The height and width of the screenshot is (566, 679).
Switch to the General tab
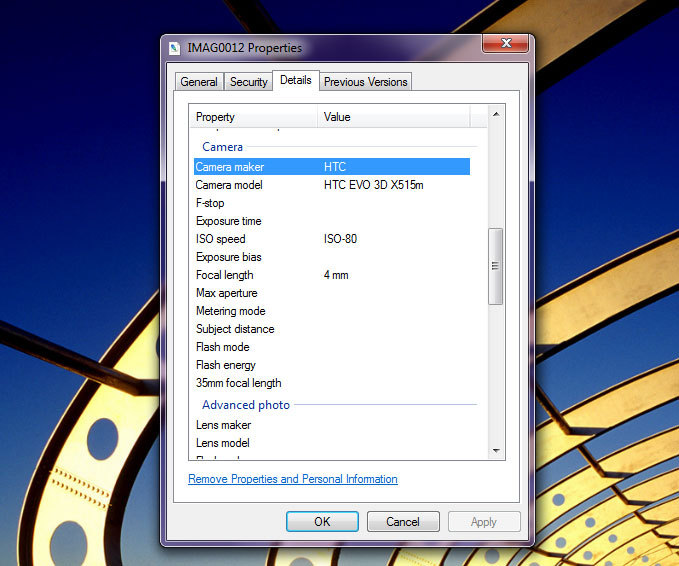click(199, 82)
